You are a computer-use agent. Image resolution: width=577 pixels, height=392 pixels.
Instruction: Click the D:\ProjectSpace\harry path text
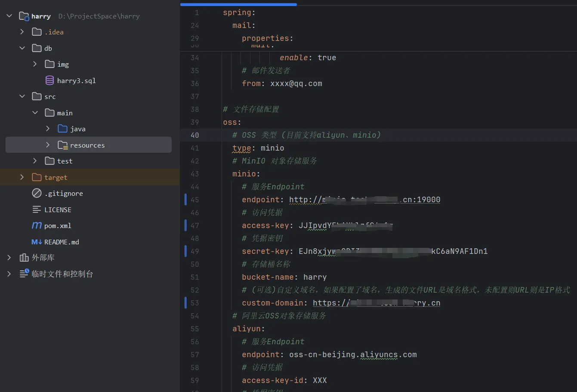pyautogui.click(x=99, y=16)
